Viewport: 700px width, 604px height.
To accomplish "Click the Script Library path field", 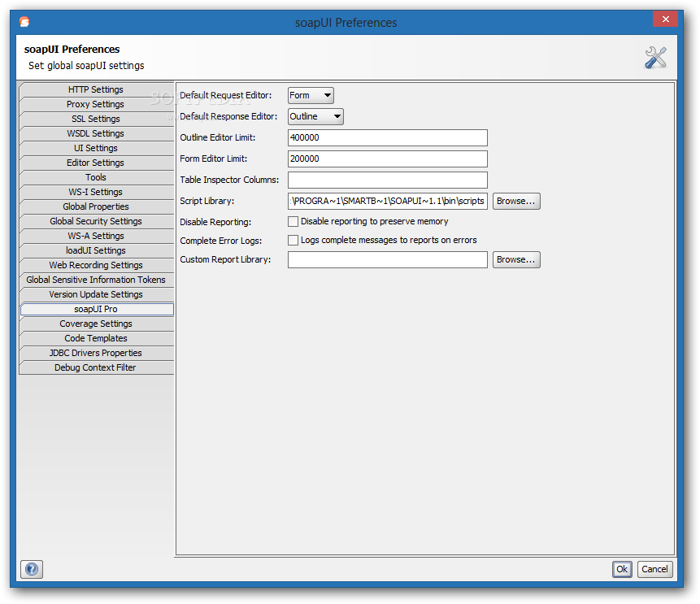I will click(388, 202).
